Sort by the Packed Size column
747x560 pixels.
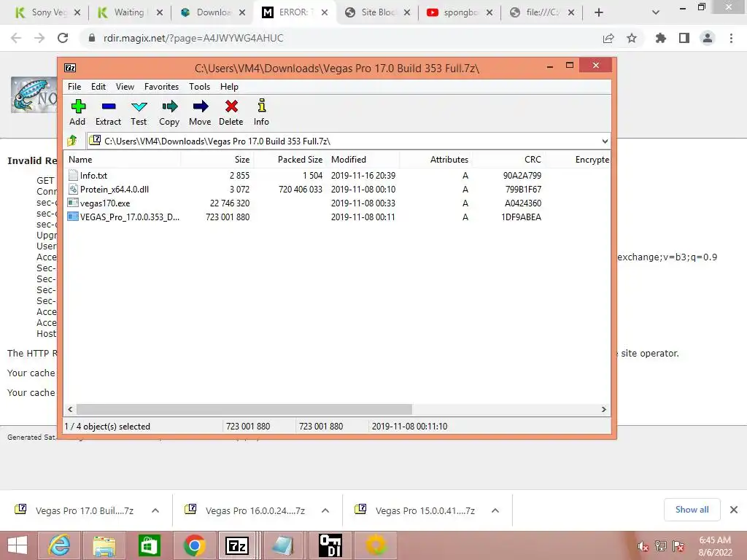[x=290, y=160]
